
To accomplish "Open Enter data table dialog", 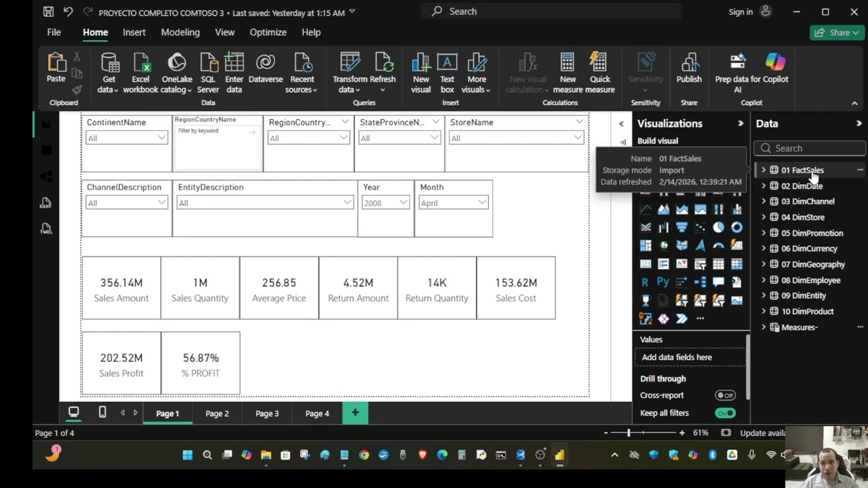I will click(x=234, y=73).
